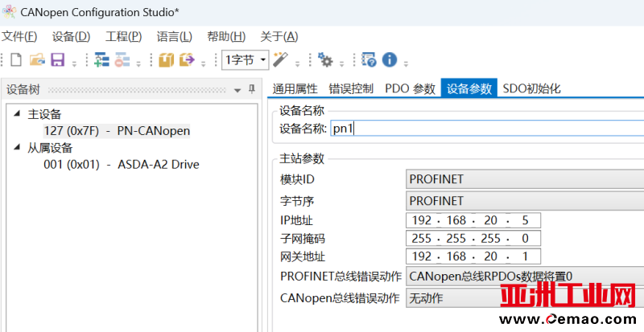Open the 语言(L) menu
Image resolution: width=644 pixels, height=332 pixels.
[x=175, y=37]
